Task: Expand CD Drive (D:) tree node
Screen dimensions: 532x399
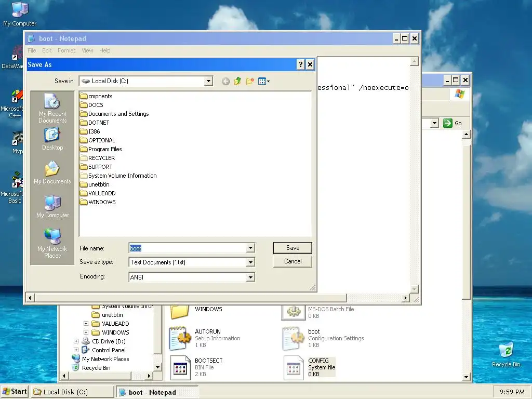Action: pyautogui.click(x=76, y=341)
